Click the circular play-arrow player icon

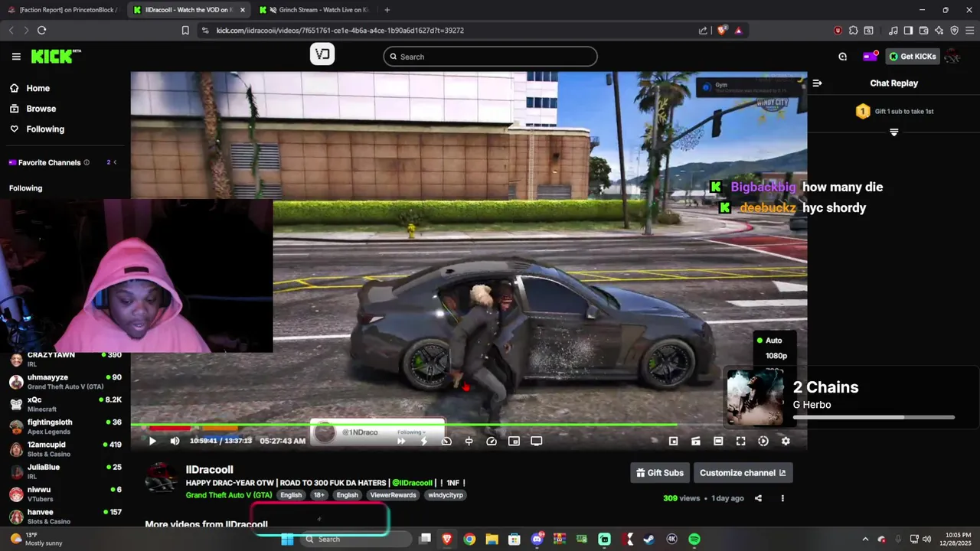click(x=763, y=441)
